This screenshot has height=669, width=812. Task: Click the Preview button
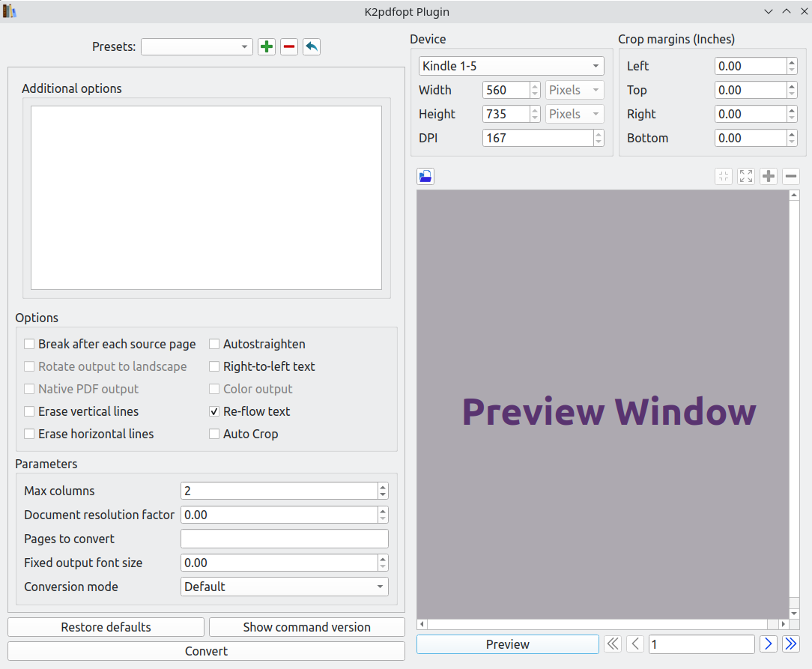[508, 644]
